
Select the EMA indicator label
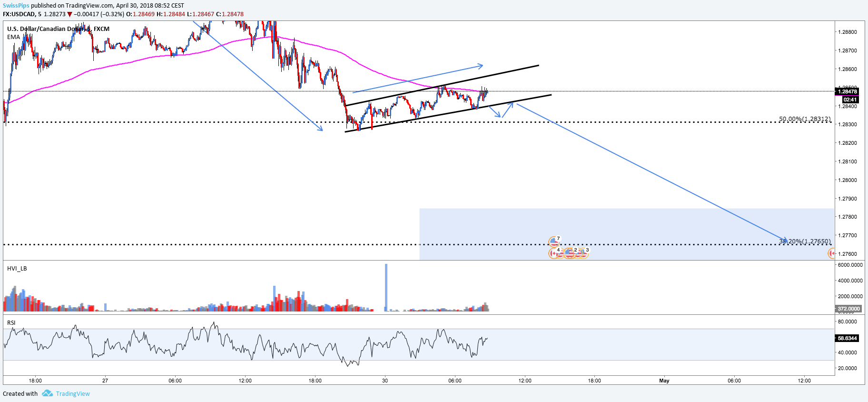coord(14,37)
